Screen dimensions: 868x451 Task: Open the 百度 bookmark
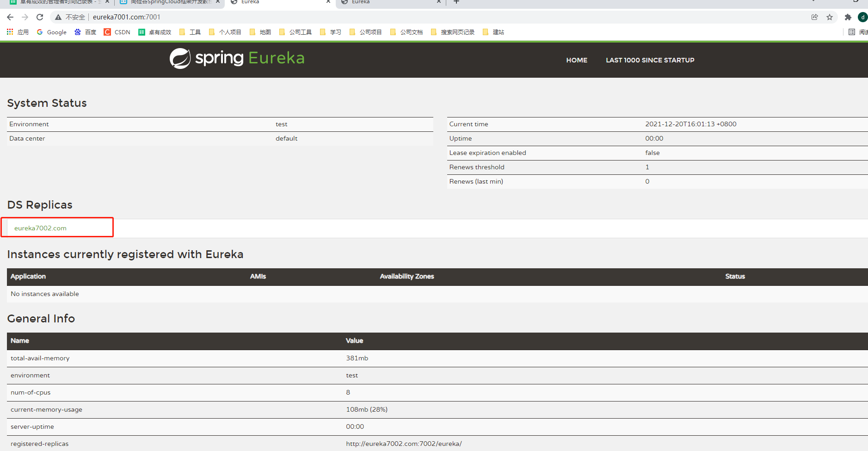click(x=86, y=32)
